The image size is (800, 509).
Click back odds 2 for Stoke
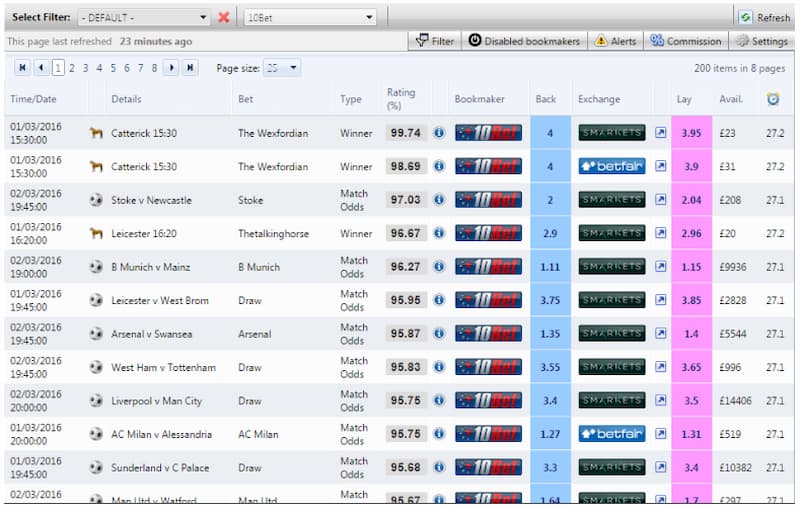click(x=550, y=200)
